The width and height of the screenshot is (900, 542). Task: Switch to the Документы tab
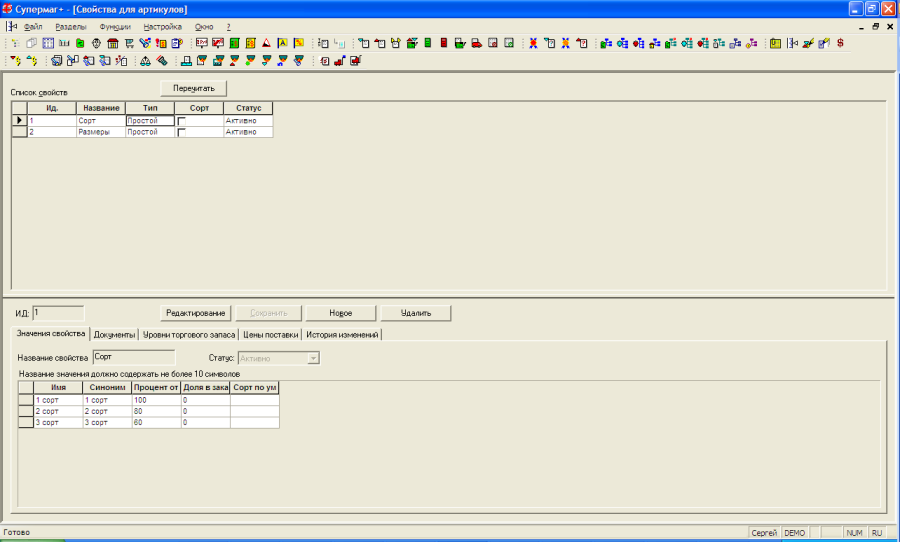pos(114,335)
